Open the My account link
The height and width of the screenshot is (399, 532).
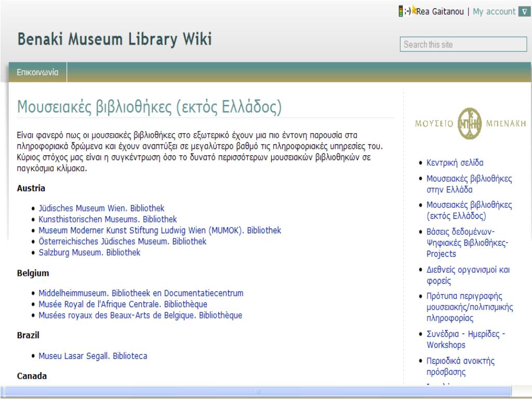pos(494,11)
